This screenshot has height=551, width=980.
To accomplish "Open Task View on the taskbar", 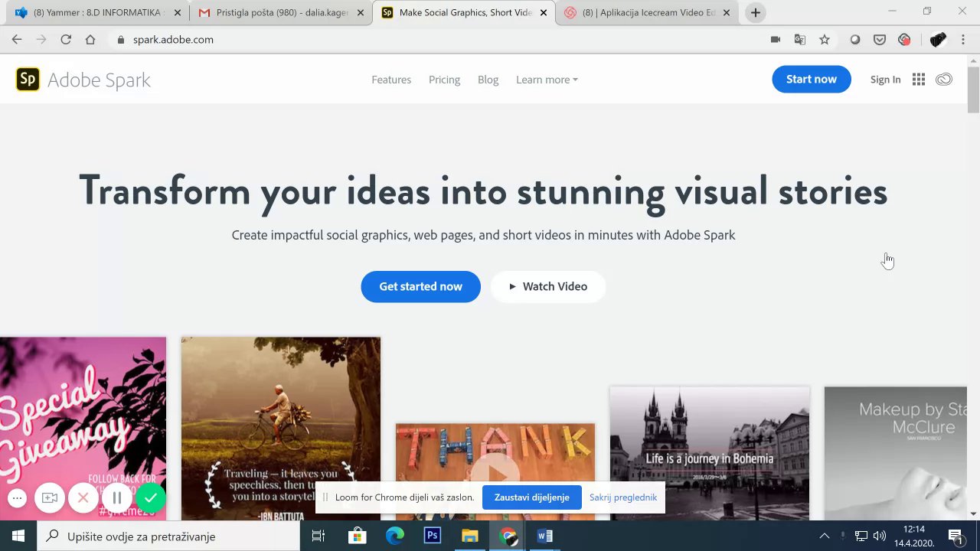I will (x=318, y=536).
